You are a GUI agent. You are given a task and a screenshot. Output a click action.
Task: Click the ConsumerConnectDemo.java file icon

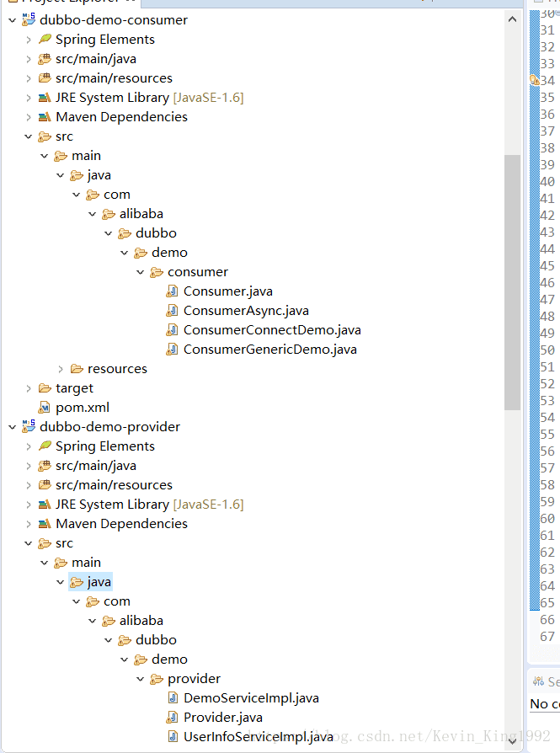[x=172, y=330]
